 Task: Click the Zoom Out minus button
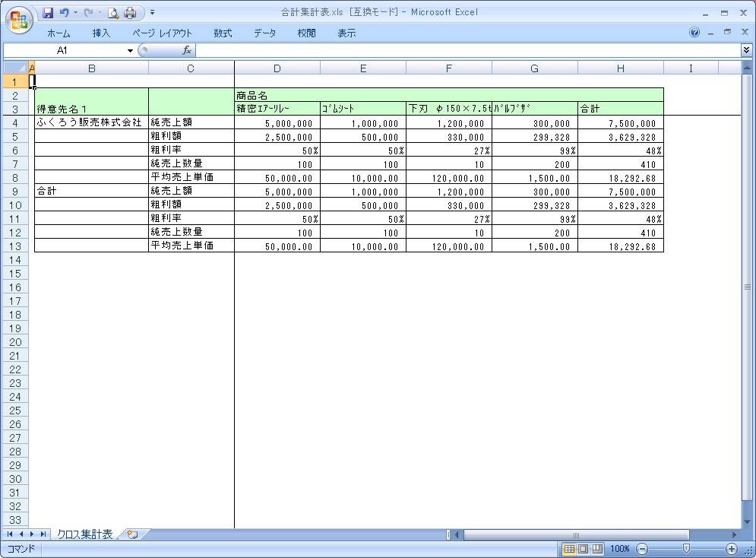(x=642, y=549)
